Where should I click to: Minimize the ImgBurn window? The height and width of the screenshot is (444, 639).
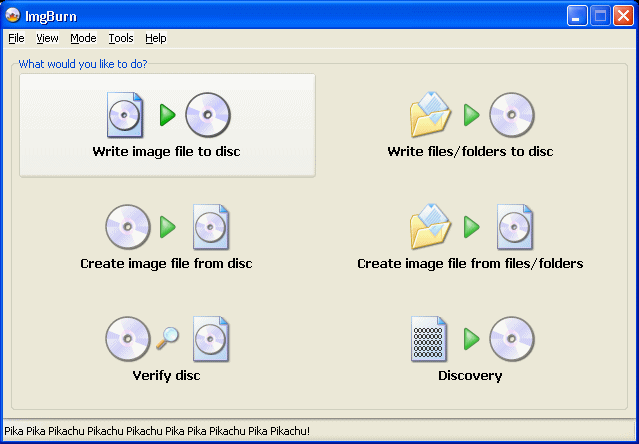tap(577, 16)
